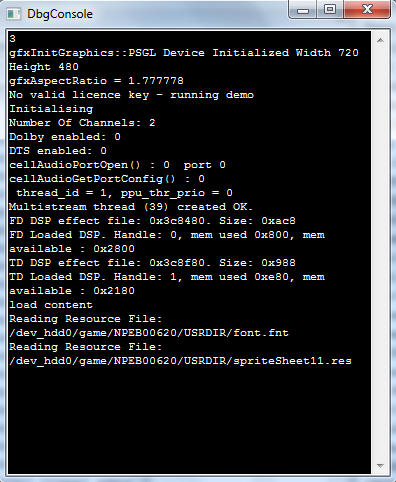Click the DbgConsole title text

point(60,14)
